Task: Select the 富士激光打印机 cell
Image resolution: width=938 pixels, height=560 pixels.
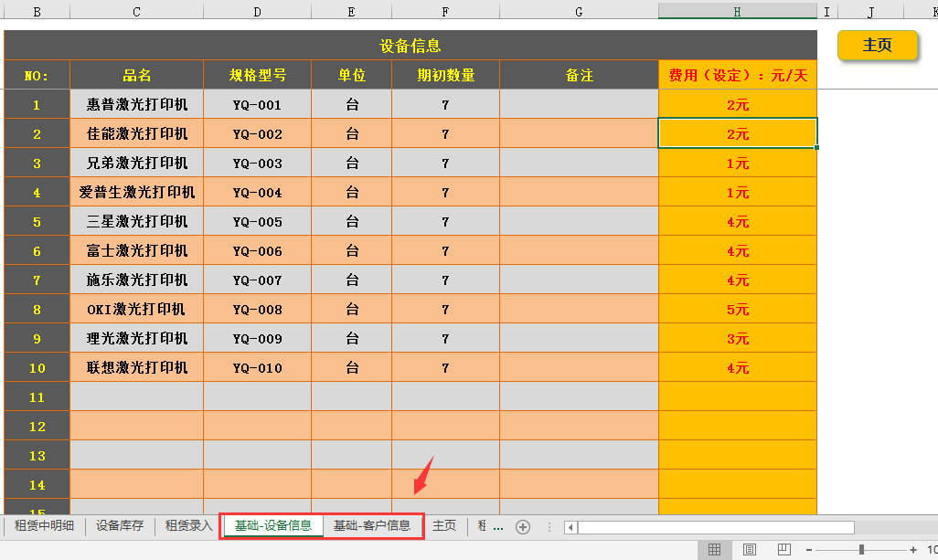Action: (137, 250)
